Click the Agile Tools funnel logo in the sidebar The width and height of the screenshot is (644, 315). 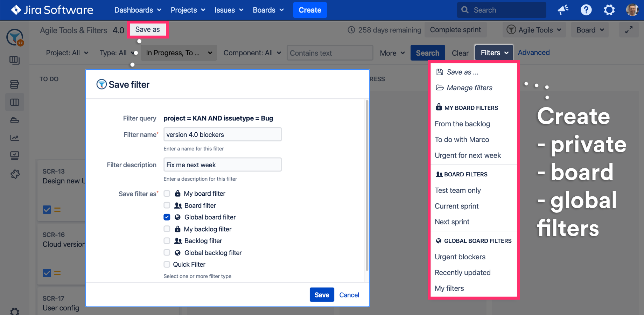[x=15, y=37]
